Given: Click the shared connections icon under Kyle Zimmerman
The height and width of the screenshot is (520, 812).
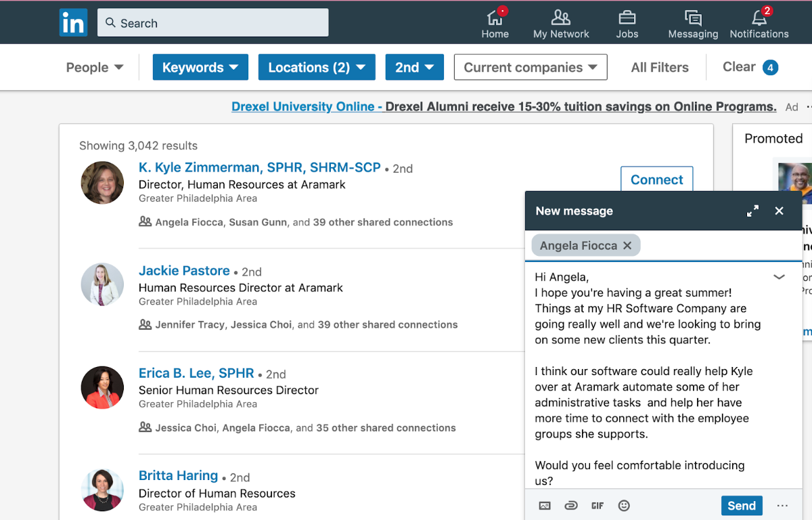Looking at the screenshot, I should pyautogui.click(x=145, y=221).
